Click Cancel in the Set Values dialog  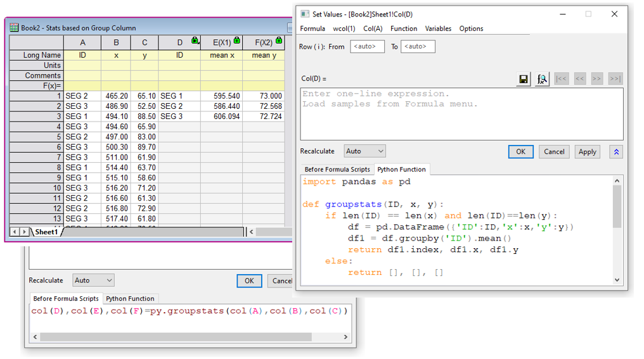click(x=553, y=152)
